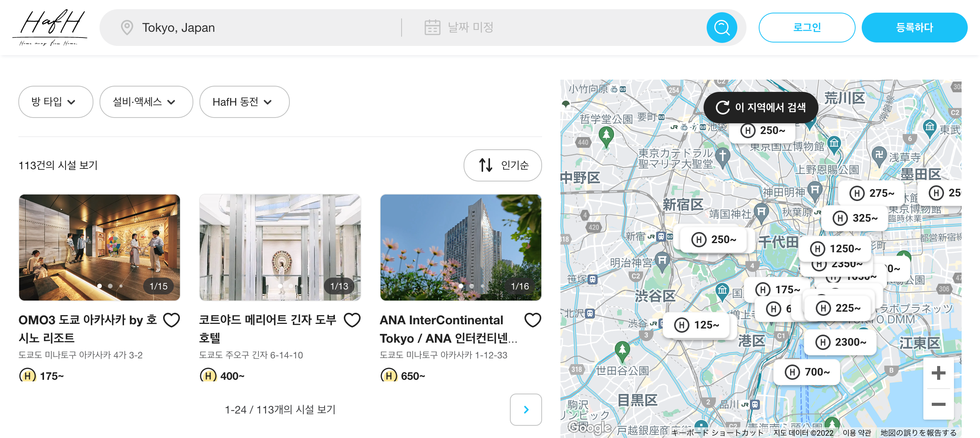Zoom in on the map
The height and width of the screenshot is (438, 980).
point(938,373)
